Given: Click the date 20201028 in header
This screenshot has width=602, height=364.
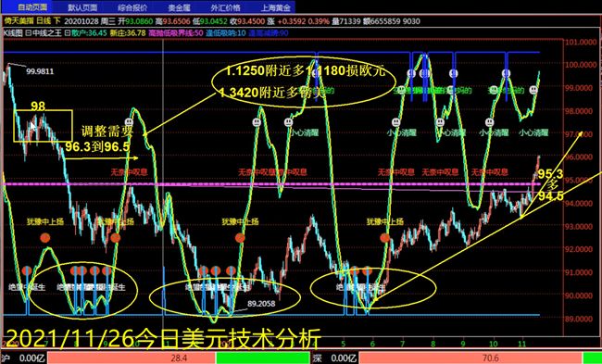Looking at the screenshot, I should click(x=82, y=21).
